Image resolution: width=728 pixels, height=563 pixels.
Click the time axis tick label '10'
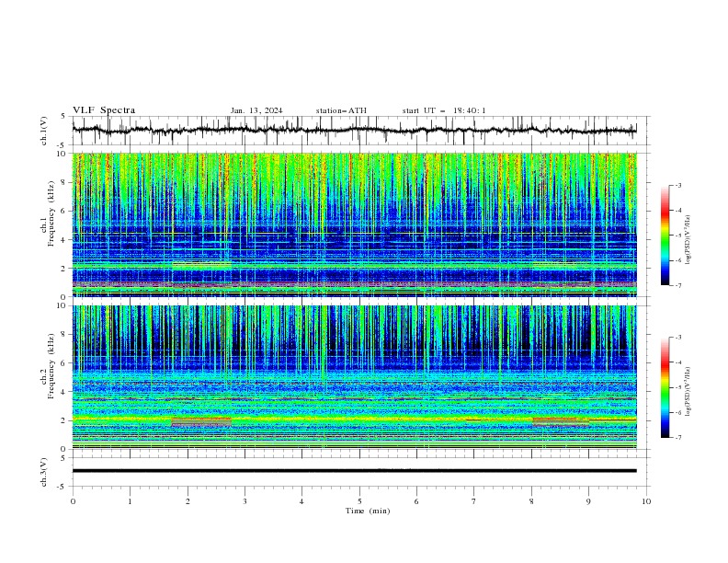[646, 501]
